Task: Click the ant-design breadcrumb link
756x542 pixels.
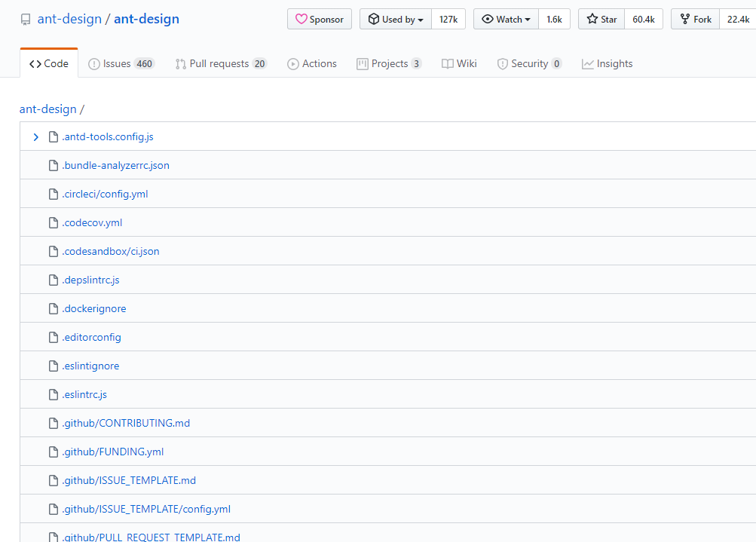Action: point(47,109)
